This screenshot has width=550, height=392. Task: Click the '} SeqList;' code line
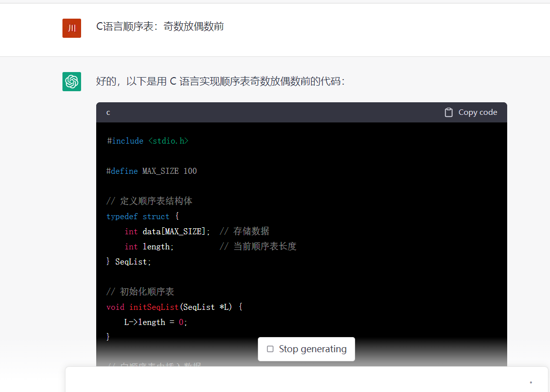(129, 262)
